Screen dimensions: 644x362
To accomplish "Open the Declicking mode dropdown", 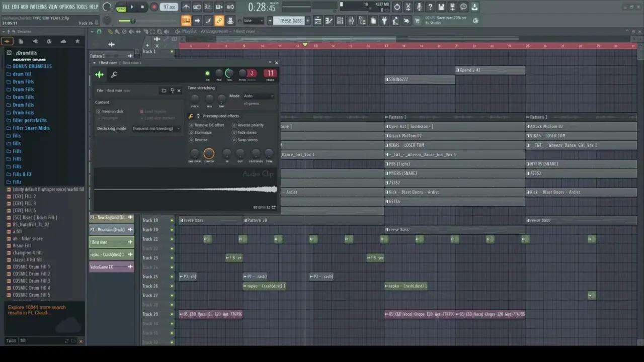I will (x=156, y=128).
